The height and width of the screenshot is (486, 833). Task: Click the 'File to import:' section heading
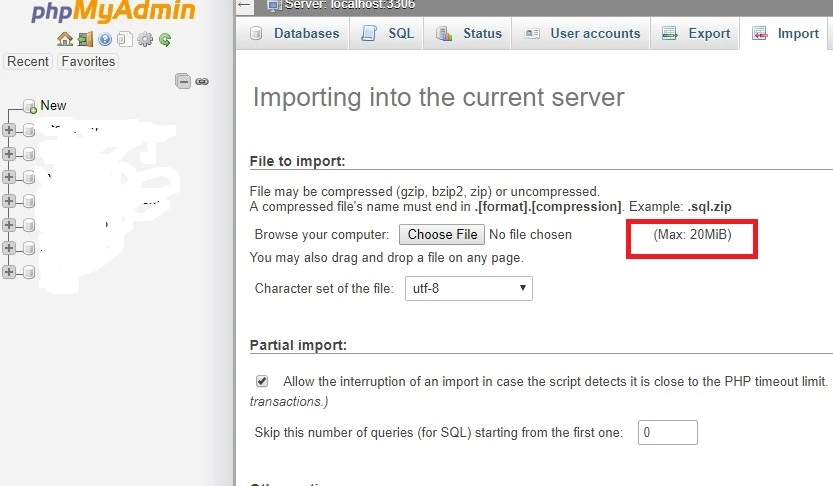(x=298, y=161)
